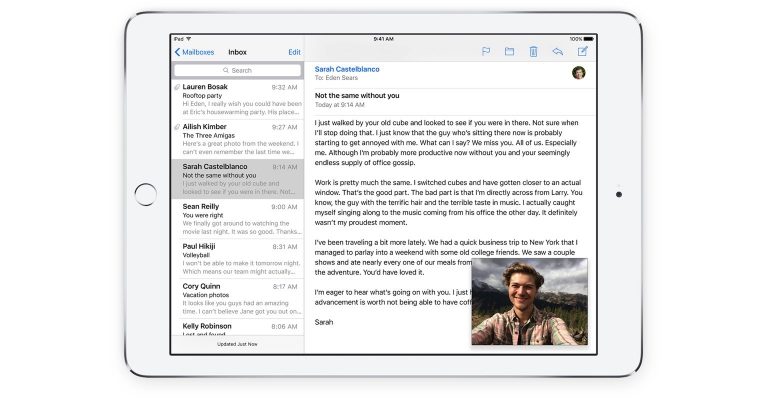This screenshot has height=400, width=770.
Task: Open Paul Hikiji's Volleyball email
Action: pyautogui.click(x=238, y=258)
